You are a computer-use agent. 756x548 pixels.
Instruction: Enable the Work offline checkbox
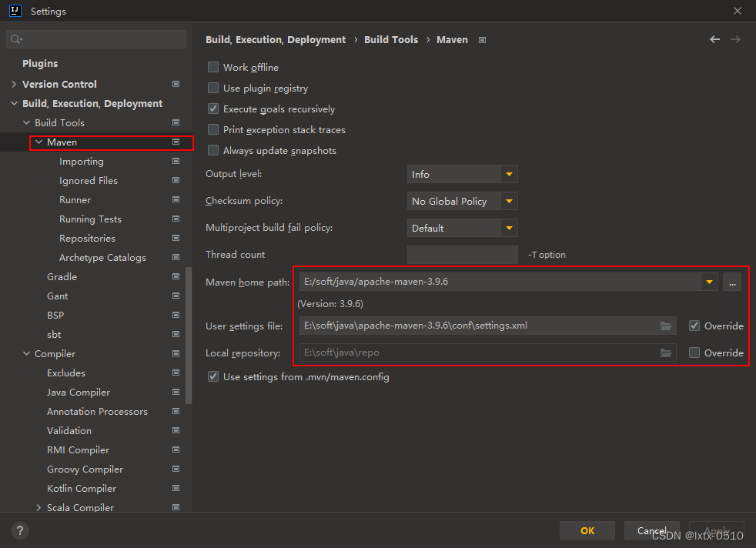[x=213, y=67]
